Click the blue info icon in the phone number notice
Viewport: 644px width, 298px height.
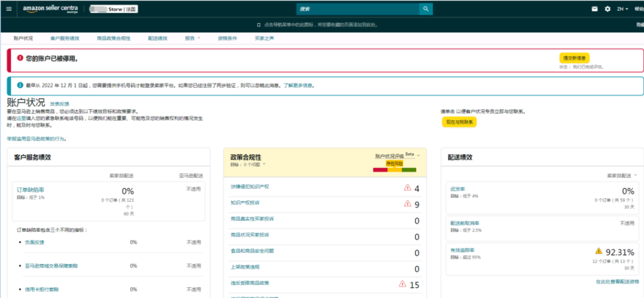coord(20,85)
